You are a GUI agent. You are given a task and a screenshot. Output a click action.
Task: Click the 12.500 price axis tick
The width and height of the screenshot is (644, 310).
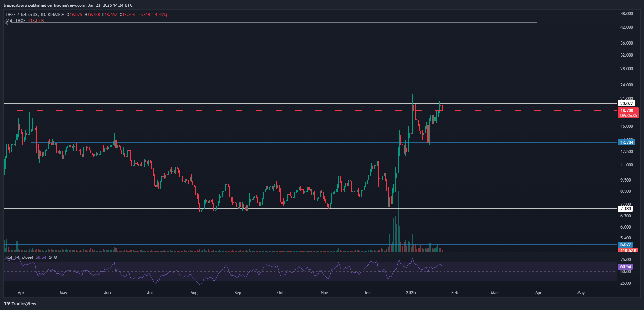pos(626,152)
